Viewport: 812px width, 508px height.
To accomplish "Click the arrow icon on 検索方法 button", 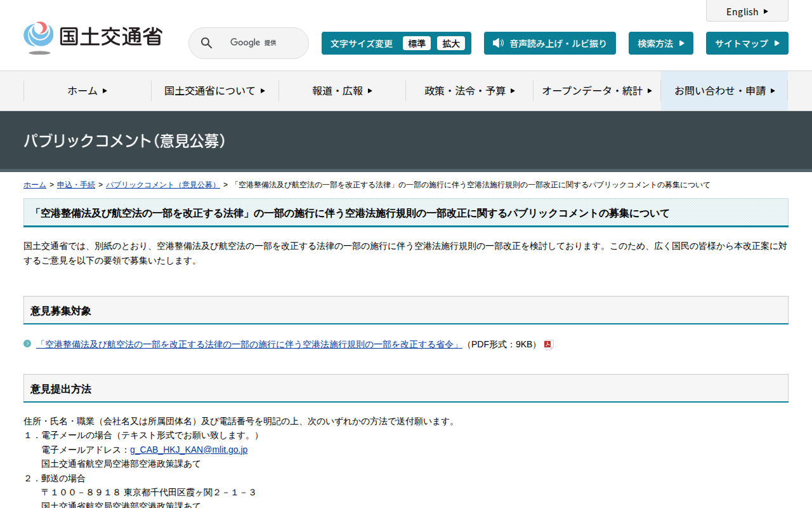I will [x=682, y=43].
